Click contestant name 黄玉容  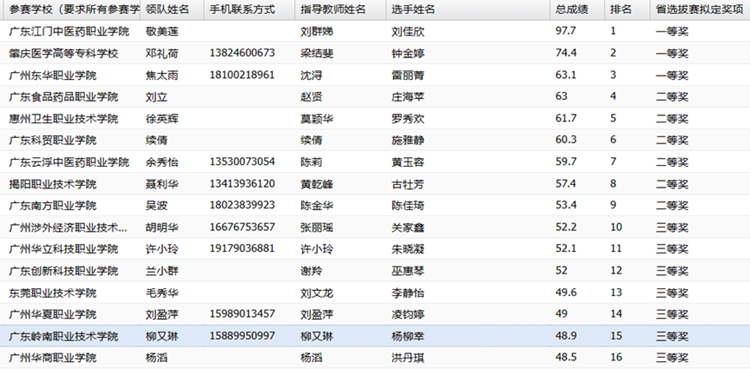tap(408, 162)
